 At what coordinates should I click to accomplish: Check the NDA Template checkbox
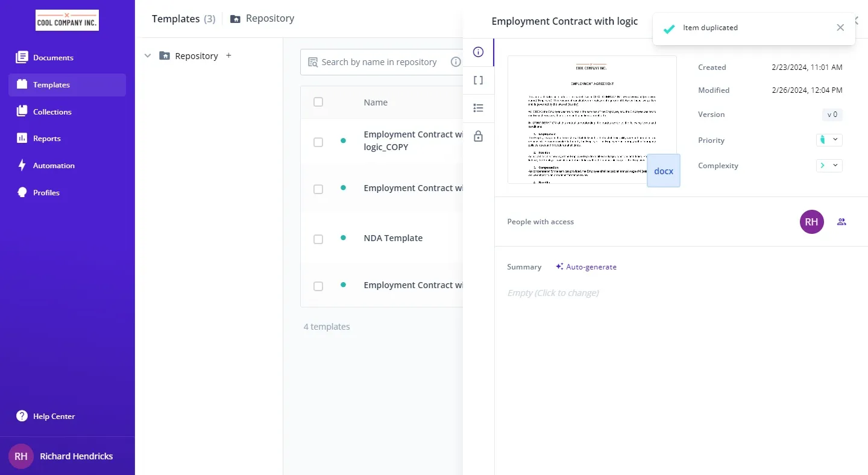point(318,239)
